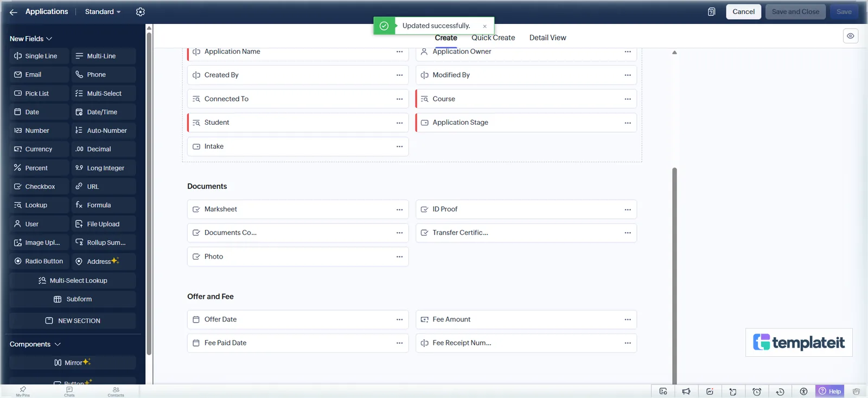Select the Rollup Summary field type
The image size is (868, 398).
(x=104, y=242)
